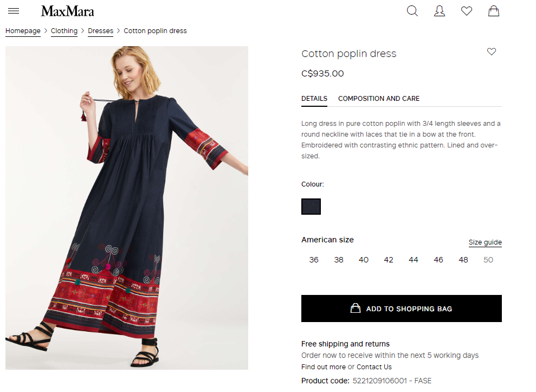Select the Details tab
536x392 pixels.
point(314,99)
